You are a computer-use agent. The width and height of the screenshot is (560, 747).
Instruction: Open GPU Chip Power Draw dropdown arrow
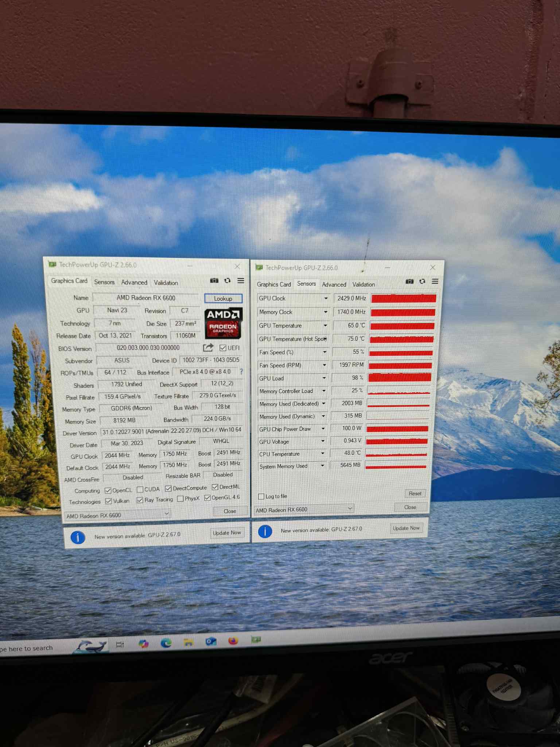pos(323,429)
